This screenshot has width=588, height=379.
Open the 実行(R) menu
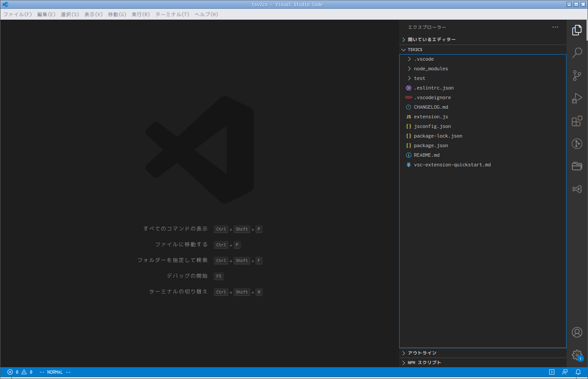(x=140, y=14)
